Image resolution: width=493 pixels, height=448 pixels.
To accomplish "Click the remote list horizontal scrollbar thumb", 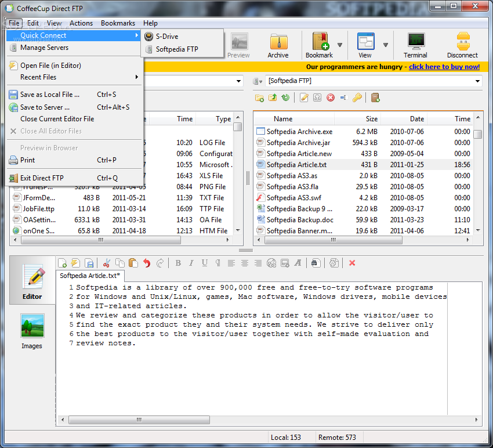I will [x=333, y=240].
